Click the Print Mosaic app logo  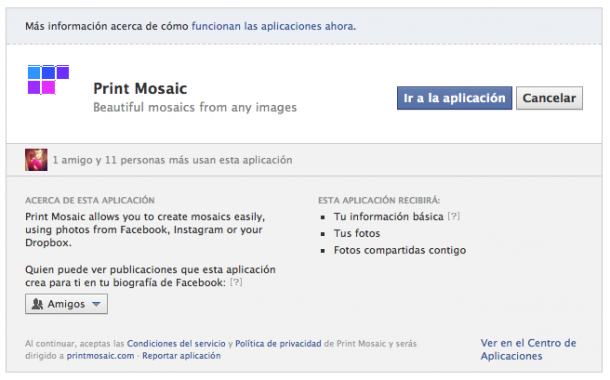pos(48,80)
